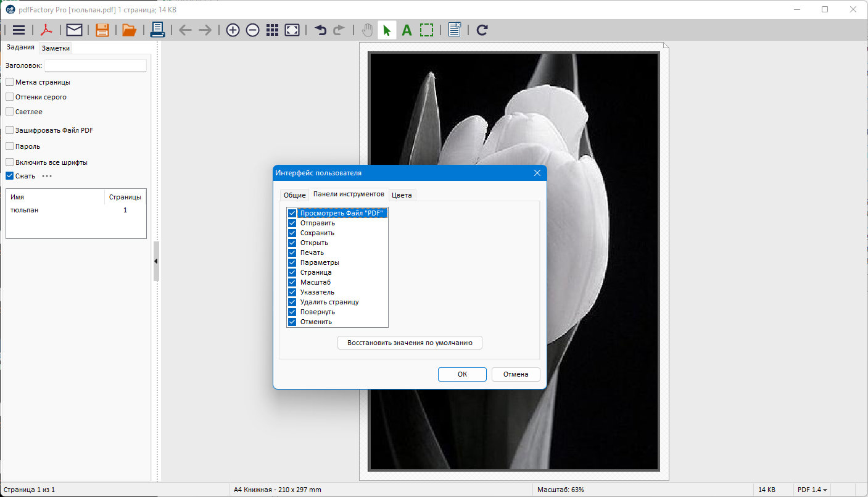Viewport: 868px width, 497px height.
Task: Close the Интерфейс пользователя dialog
Action: pos(537,173)
